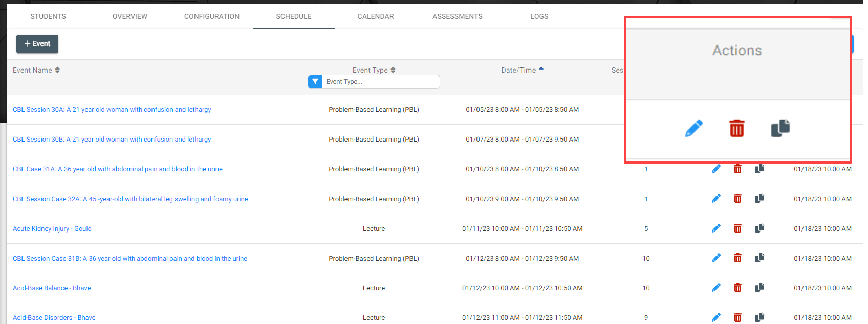Select date 01/12/23 11:00 AM - 11:50 AM
This screenshot has width=868, height=324.
pyautogui.click(x=523, y=317)
